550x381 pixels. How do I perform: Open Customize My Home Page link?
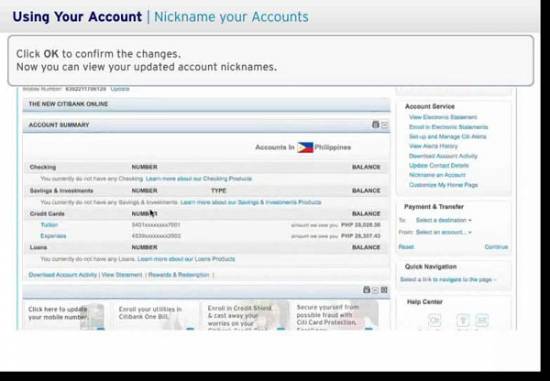(443, 185)
